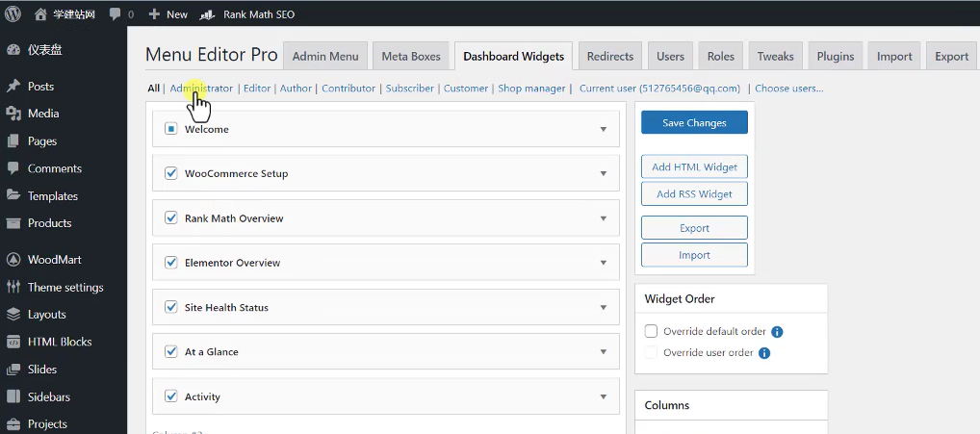Image resolution: width=980 pixels, height=434 pixels.
Task: Click the Add RSS Widget button
Action: click(694, 193)
